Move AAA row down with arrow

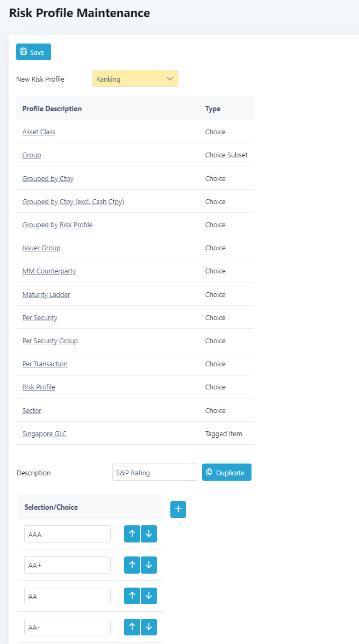[149, 534]
